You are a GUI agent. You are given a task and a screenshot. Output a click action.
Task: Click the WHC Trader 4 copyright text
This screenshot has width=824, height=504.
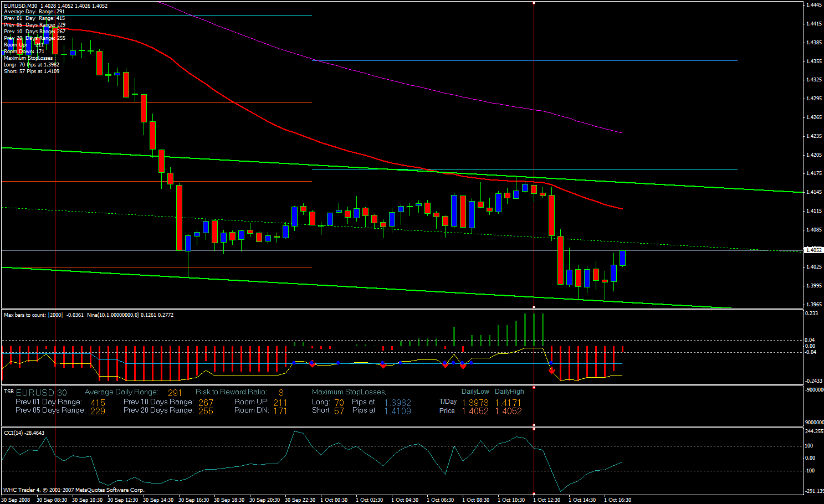pyautogui.click(x=74, y=490)
